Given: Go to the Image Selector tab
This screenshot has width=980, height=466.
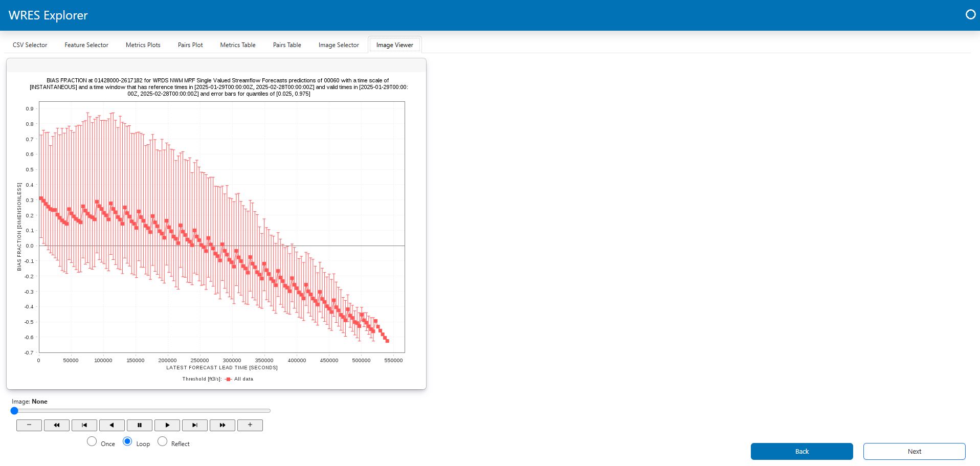Looking at the screenshot, I should click(339, 45).
